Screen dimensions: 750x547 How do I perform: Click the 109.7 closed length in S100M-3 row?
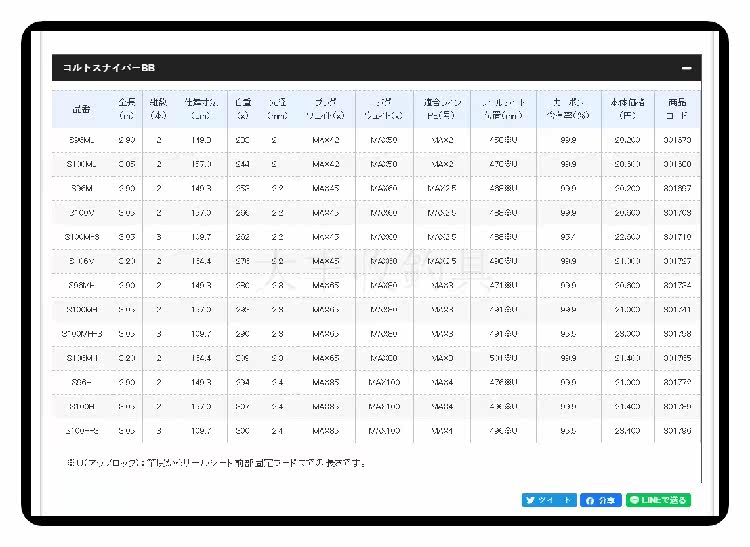click(x=201, y=237)
